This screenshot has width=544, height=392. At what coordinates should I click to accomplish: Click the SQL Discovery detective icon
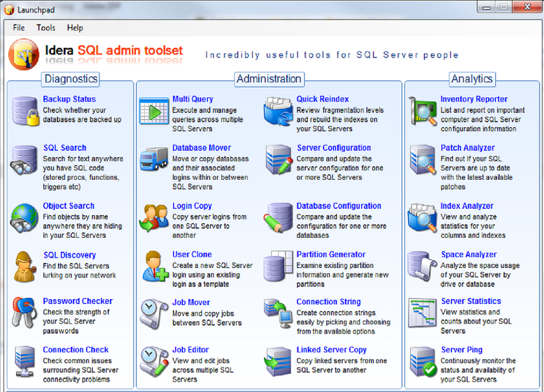click(x=25, y=267)
